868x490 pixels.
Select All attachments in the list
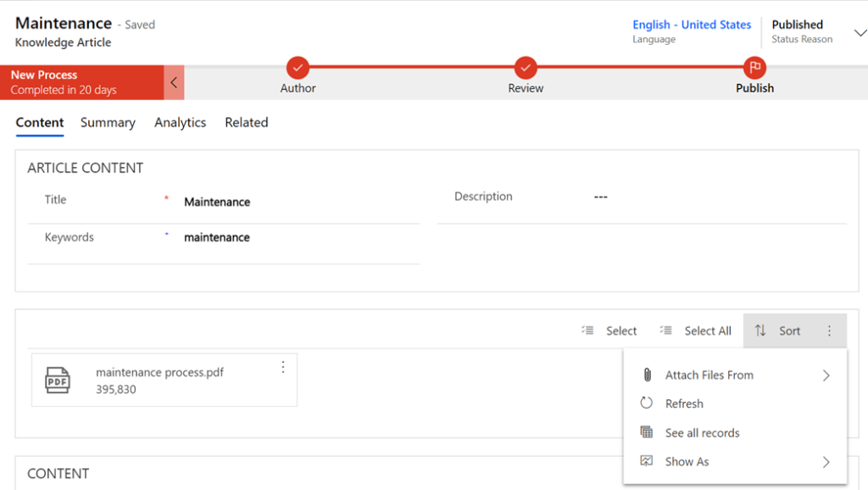pos(696,331)
